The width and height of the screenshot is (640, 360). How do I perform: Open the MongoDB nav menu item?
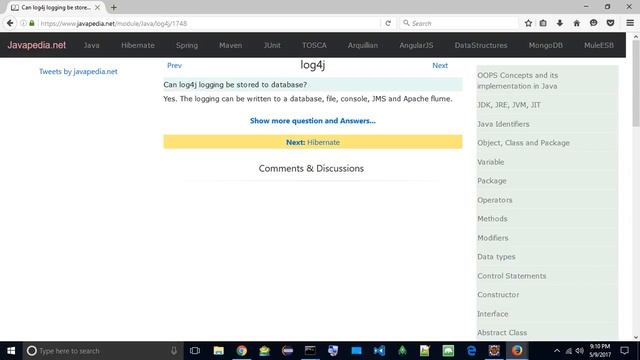click(x=545, y=45)
